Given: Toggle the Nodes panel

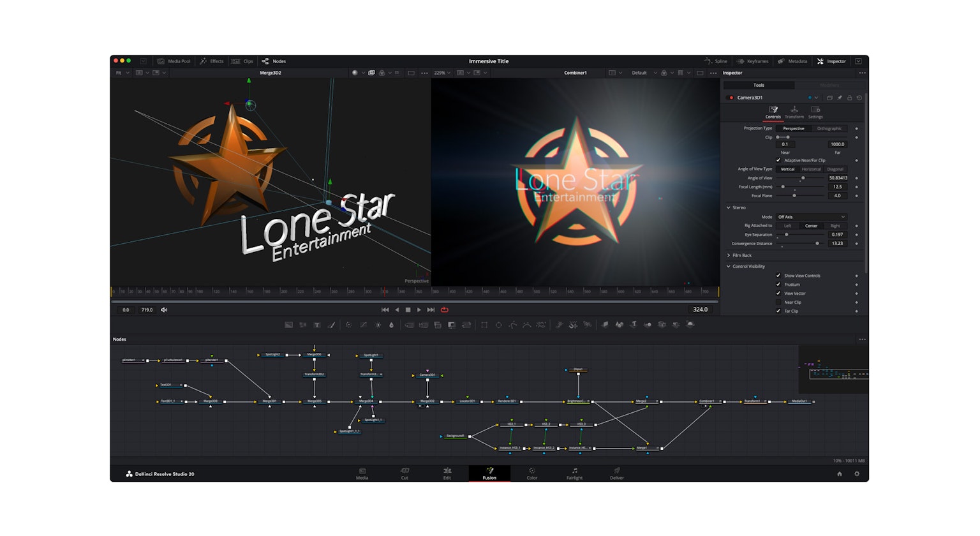Looking at the screenshot, I should coord(274,61).
